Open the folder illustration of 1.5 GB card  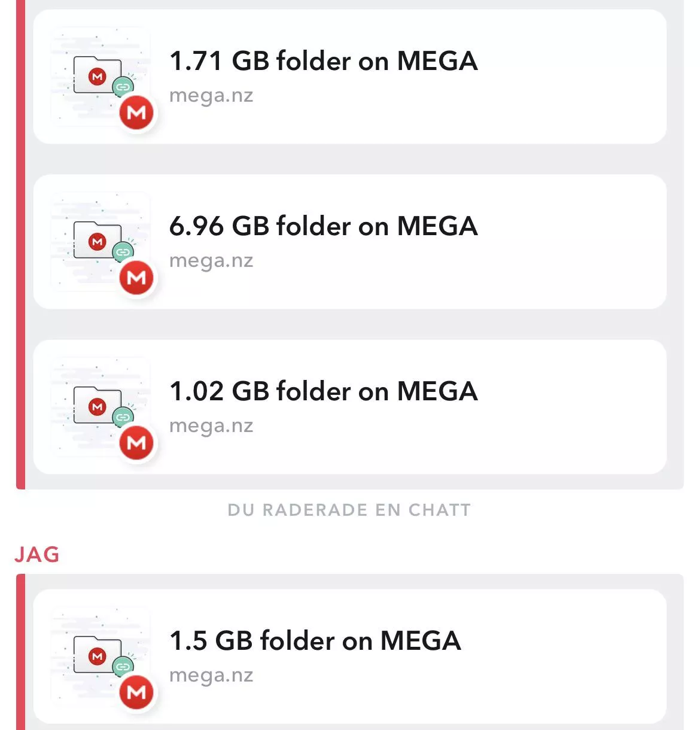(x=96, y=654)
